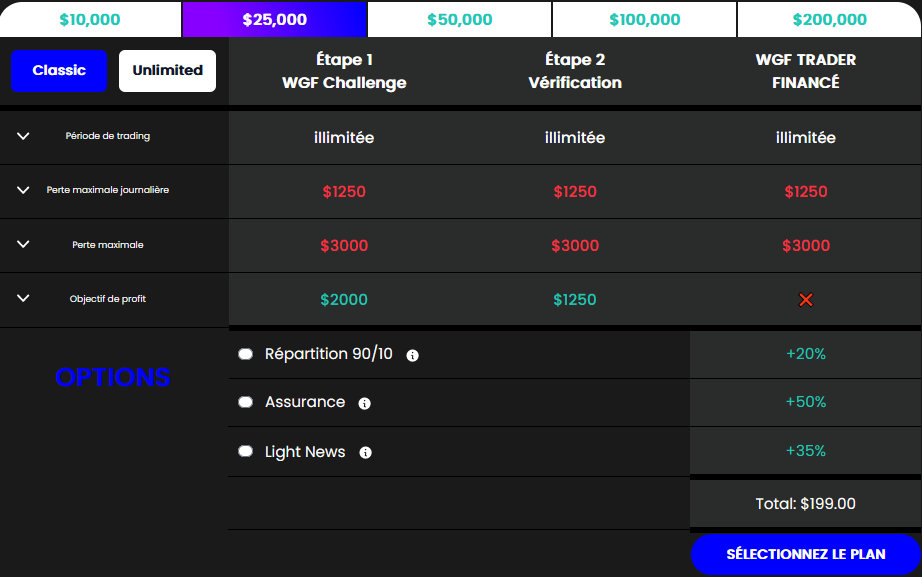This screenshot has height=577, width=922.
Task: Choose the $100,000 account size tab
Action: [x=644, y=19]
